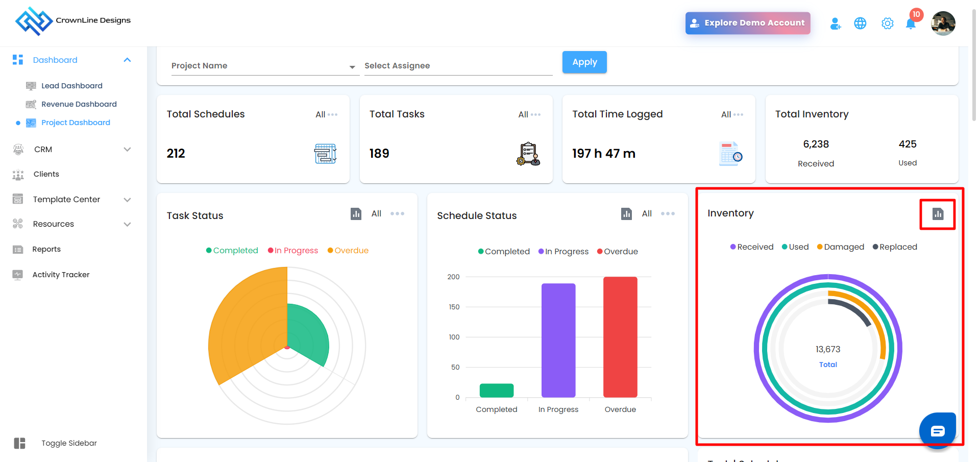Click chart type icon in Task Status

356,214
